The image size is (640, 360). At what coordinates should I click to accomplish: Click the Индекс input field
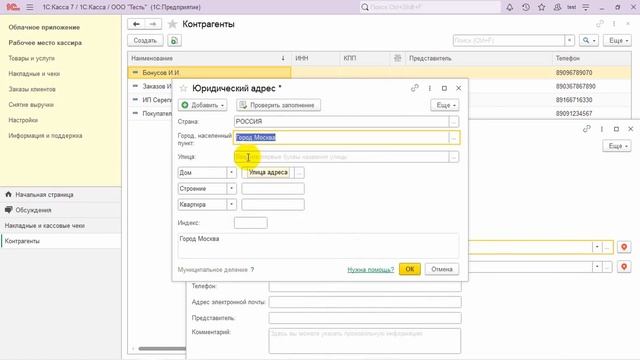[251, 223]
